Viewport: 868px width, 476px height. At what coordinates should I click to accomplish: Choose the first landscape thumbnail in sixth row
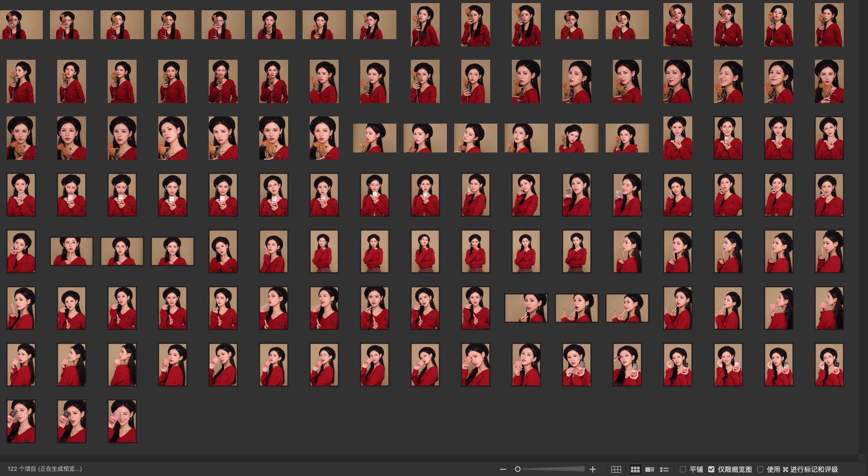pos(526,308)
